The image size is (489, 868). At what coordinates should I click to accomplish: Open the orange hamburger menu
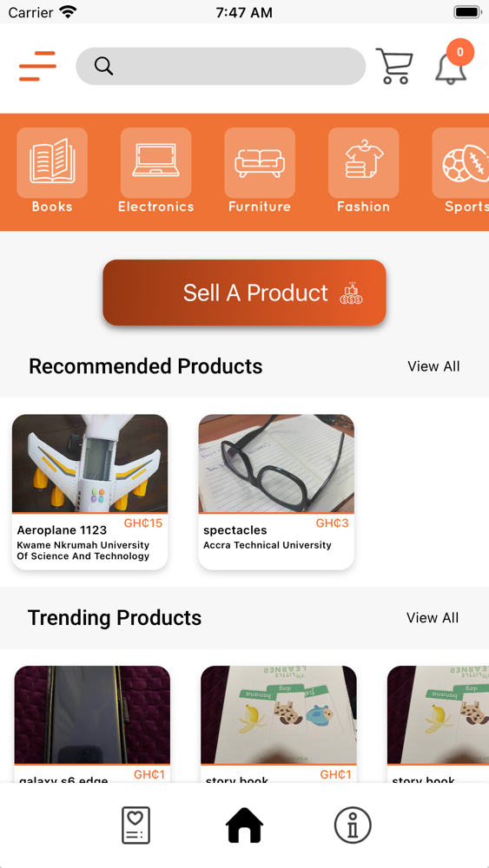click(x=37, y=66)
